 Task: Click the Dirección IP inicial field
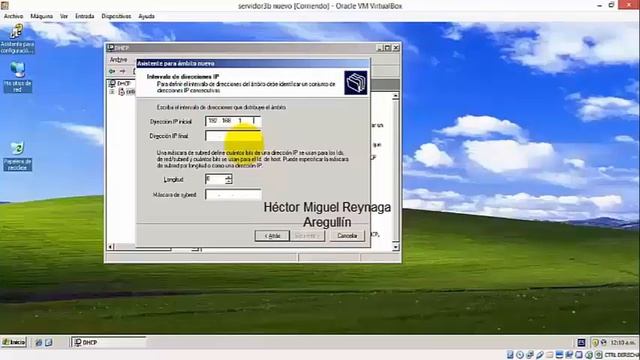tap(233, 121)
